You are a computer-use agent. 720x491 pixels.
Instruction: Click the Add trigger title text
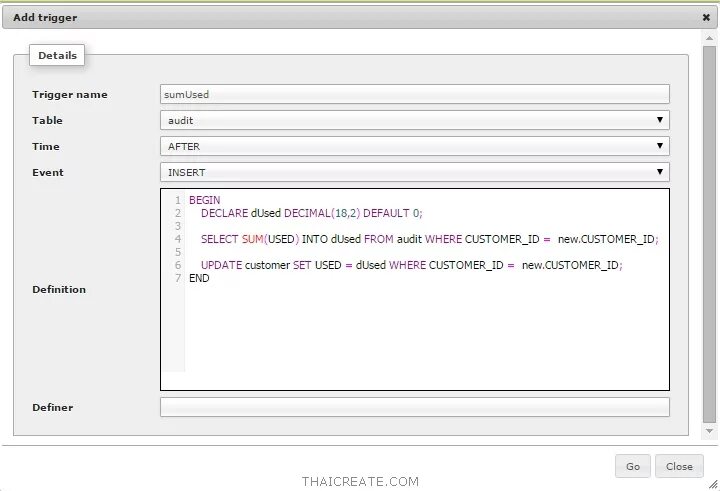tap(45, 17)
